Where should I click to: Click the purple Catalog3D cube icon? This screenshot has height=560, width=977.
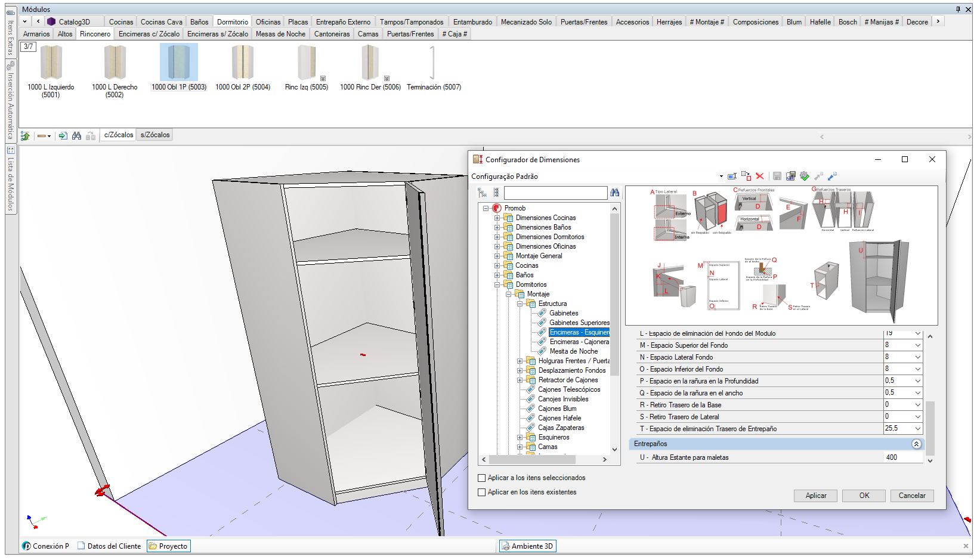click(x=51, y=21)
